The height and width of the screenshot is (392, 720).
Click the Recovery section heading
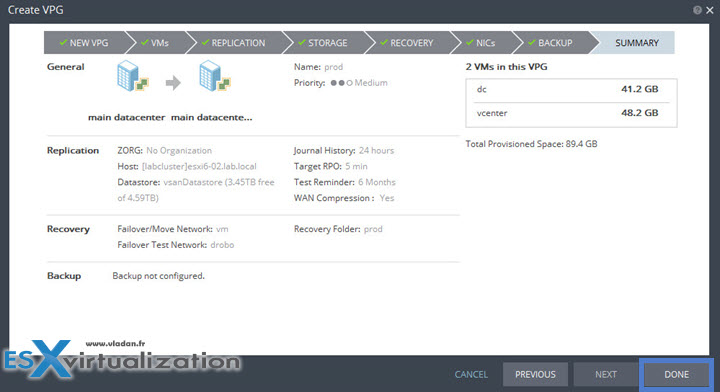[x=68, y=229]
